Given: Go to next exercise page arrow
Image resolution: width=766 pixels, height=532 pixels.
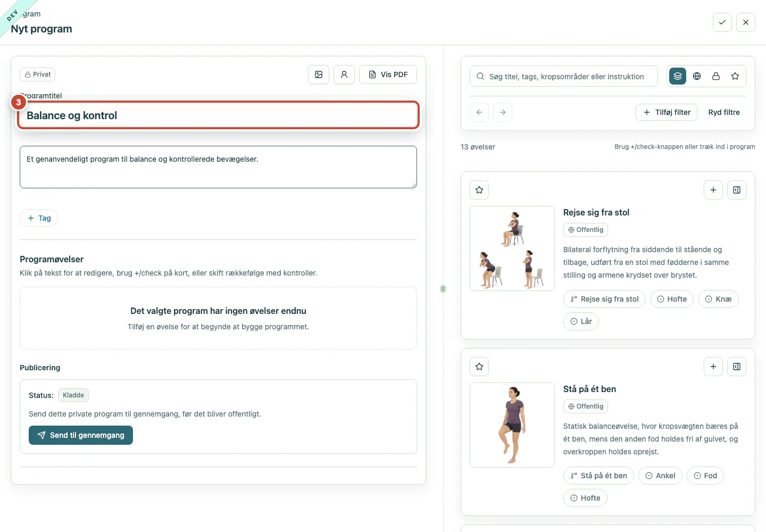Looking at the screenshot, I should [503, 112].
